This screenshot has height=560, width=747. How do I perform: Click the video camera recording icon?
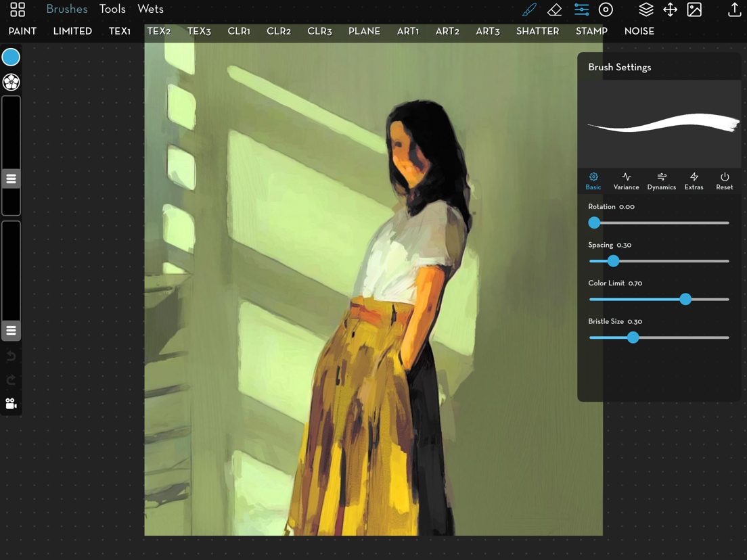(11, 404)
